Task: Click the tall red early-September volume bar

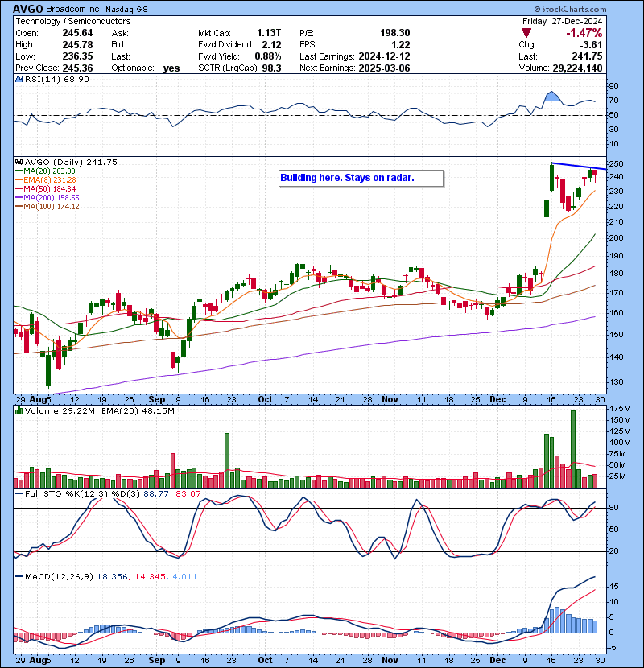Action: (x=172, y=470)
